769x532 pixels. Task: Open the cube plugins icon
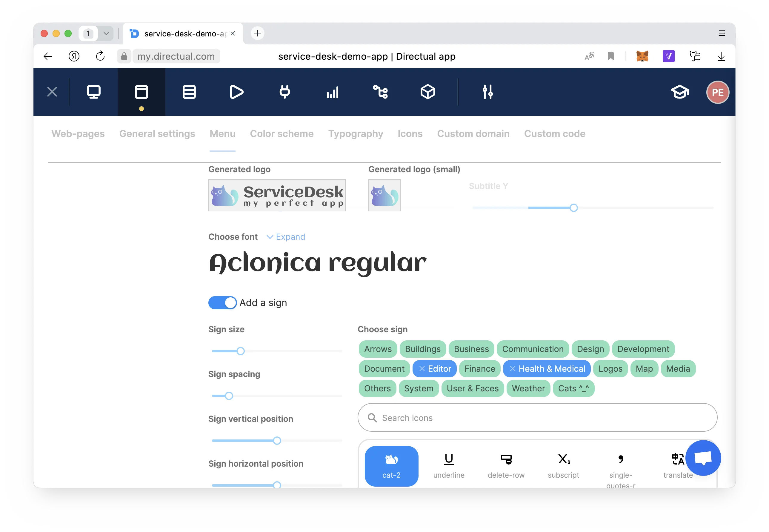427,92
